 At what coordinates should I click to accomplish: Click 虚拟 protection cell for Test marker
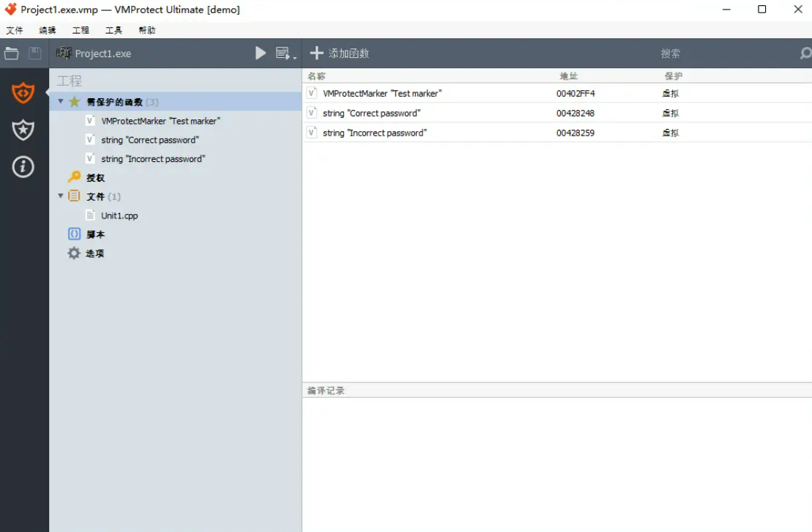click(671, 93)
